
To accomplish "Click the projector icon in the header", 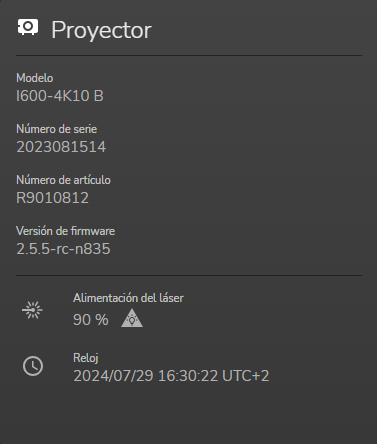I will 28,27.
